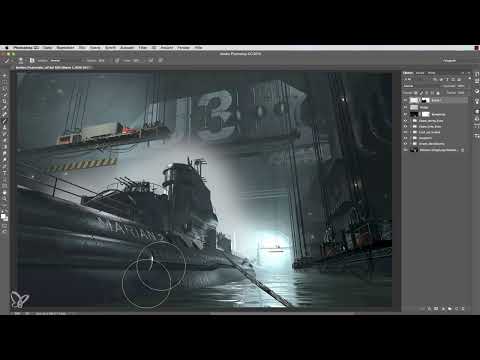Select the Eyedropper tool

pos(4,108)
